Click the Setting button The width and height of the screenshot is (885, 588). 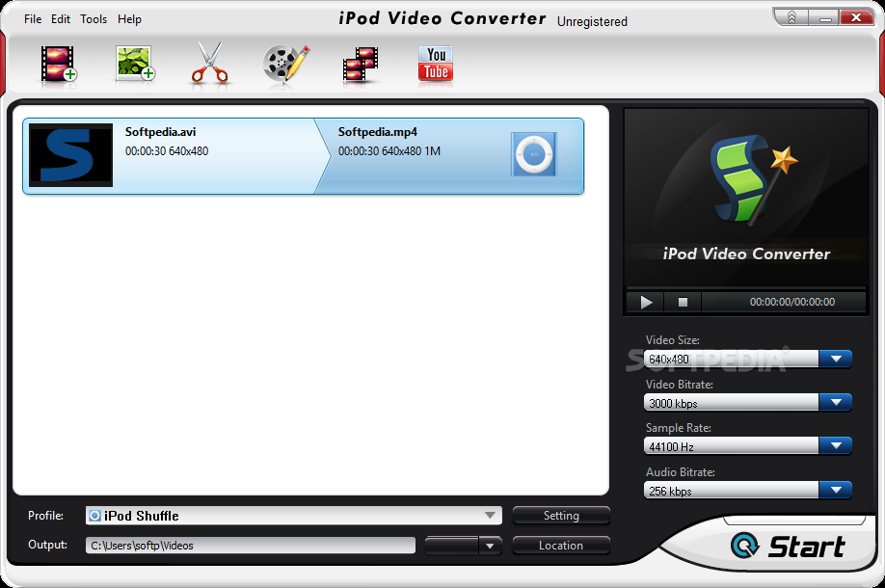coord(561,516)
